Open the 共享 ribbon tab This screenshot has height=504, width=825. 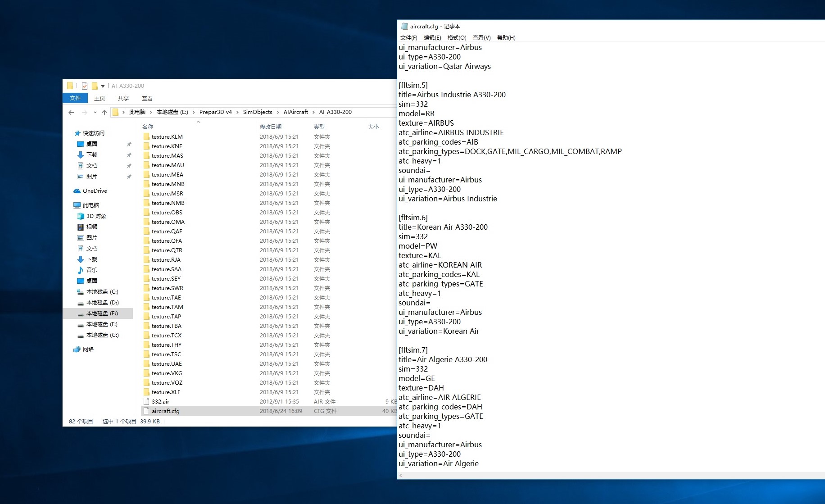click(x=123, y=98)
